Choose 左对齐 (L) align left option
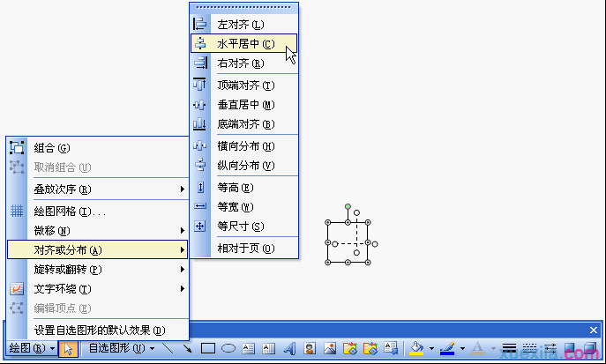 coord(243,25)
